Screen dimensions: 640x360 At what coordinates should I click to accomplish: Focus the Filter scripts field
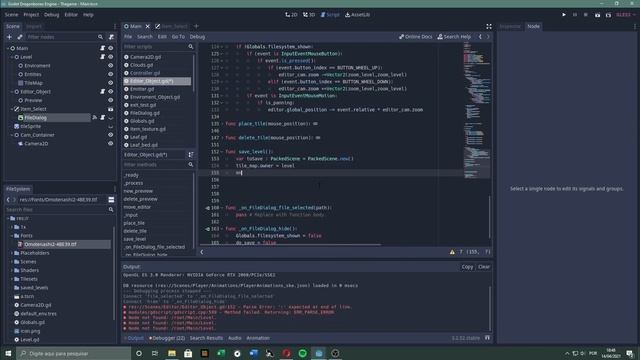pos(158,47)
